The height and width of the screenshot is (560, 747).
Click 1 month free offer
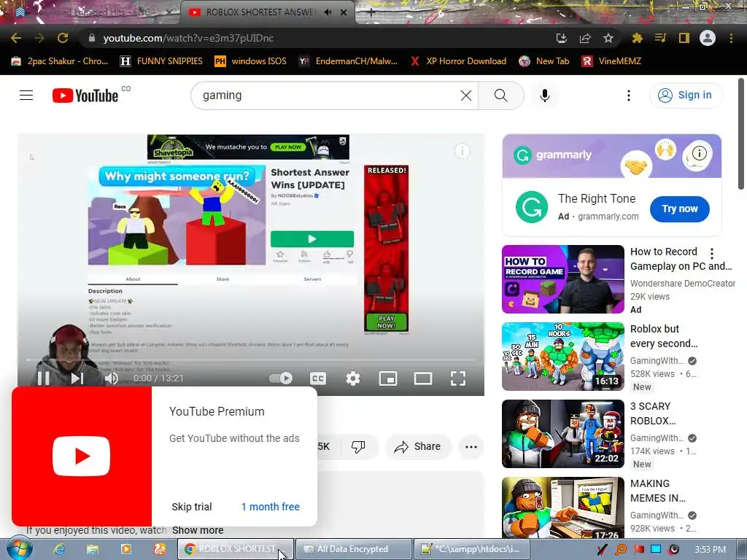(270, 507)
